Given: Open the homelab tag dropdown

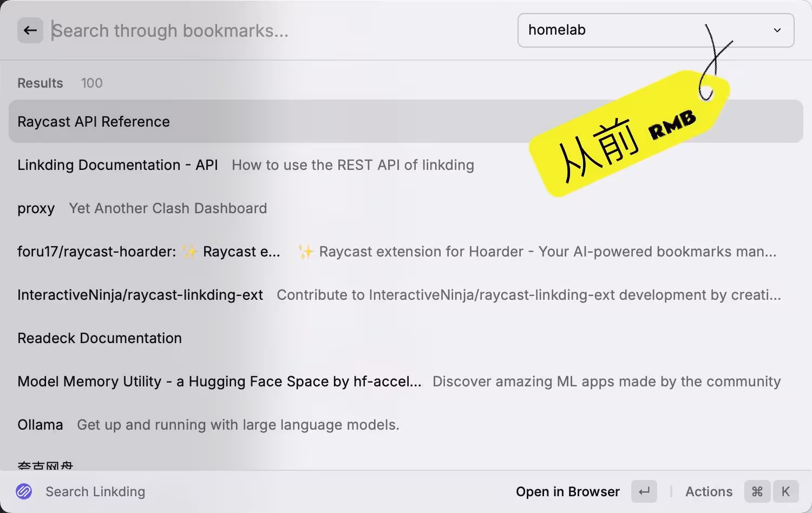Looking at the screenshot, I should pyautogui.click(x=656, y=30).
